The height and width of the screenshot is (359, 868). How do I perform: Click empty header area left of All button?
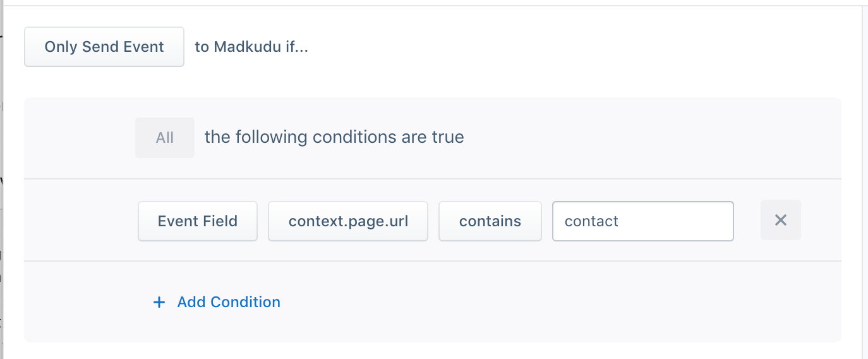(x=80, y=137)
